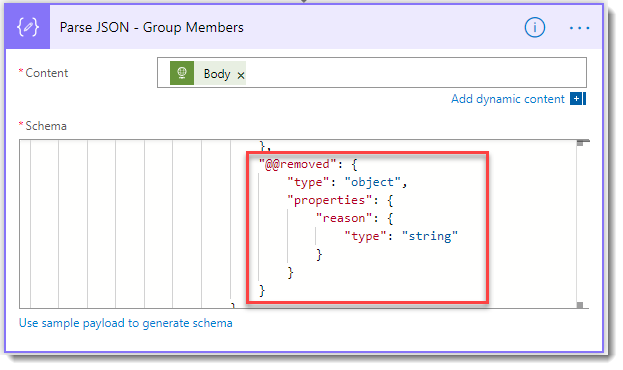Click the schema editor bottom resize handle

pyautogui.click(x=580, y=305)
